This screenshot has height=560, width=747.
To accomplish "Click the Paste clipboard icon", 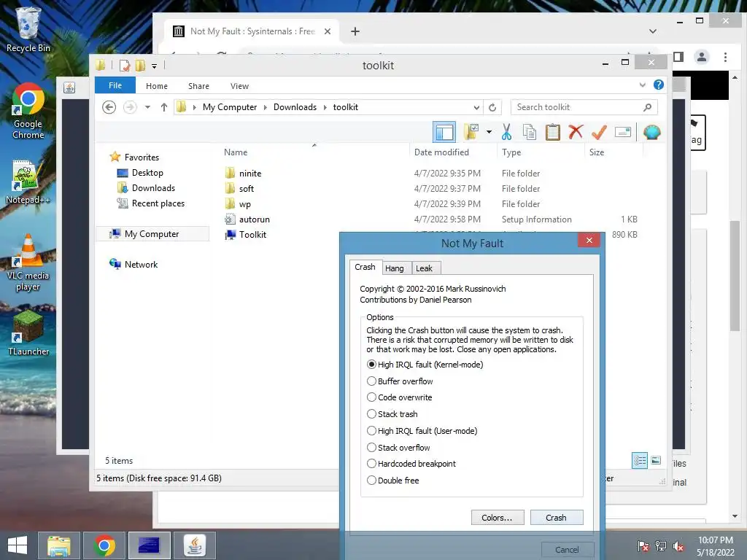I will [553, 132].
